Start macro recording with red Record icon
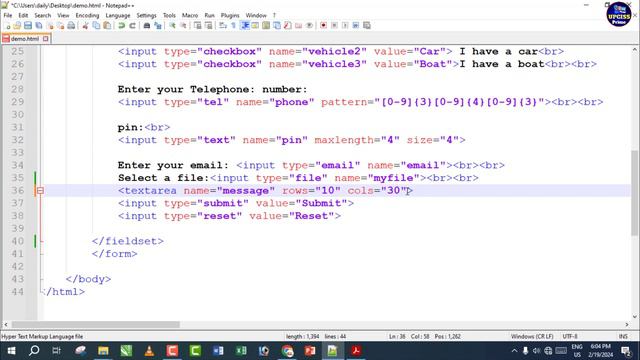The width and height of the screenshot is (640, 360). click(323, 25)
